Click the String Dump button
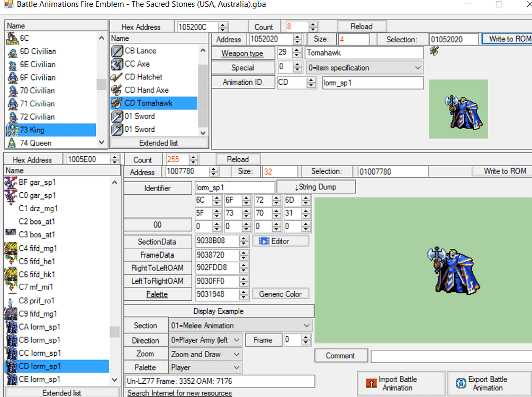The width and height of the screenshot is (532, 397). point(316,187)
